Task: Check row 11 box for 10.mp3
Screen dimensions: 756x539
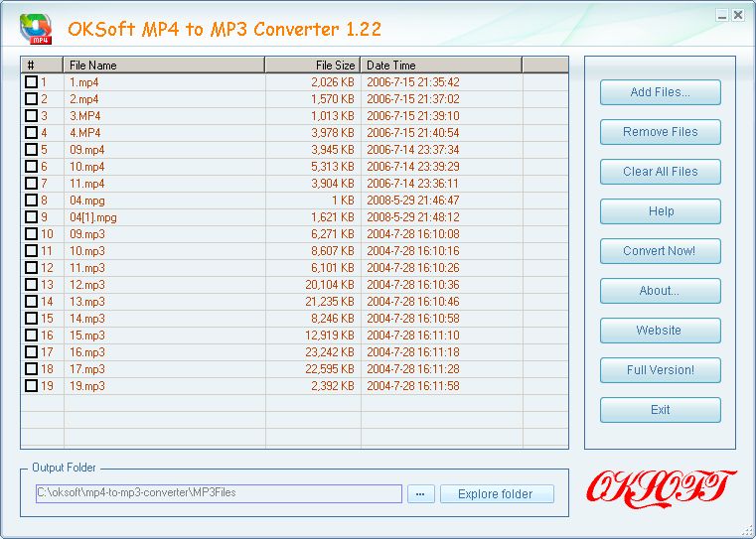Action: [x=32, y=250]
